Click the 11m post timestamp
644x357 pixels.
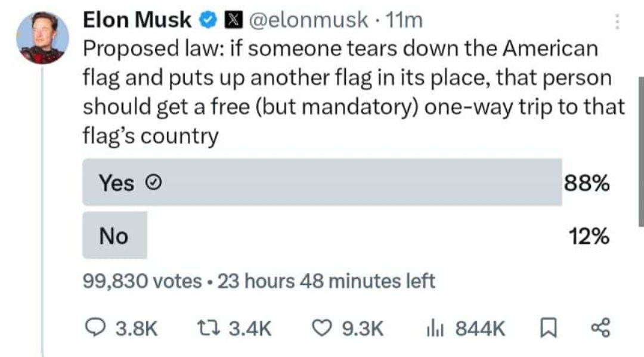tap(405, 20)
